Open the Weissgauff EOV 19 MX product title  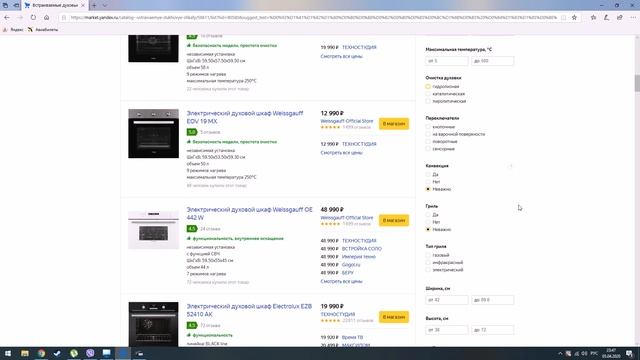245,117
